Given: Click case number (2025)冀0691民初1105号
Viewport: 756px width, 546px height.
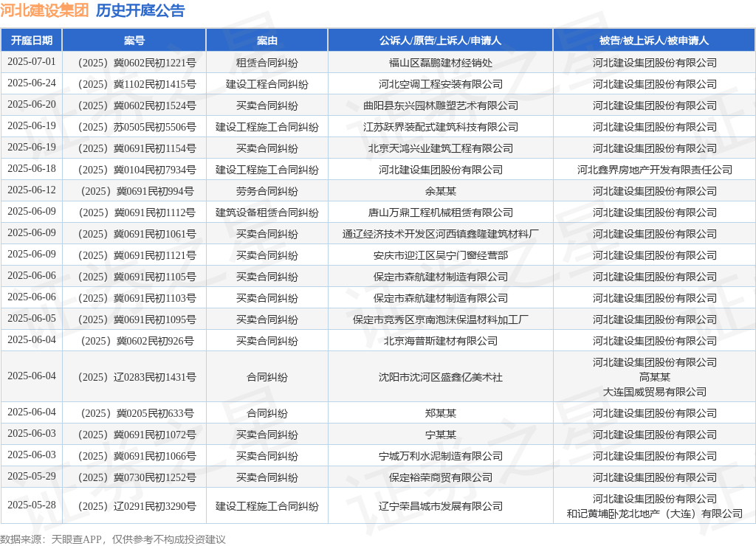Looking at the screenshot, I should tap(137, 277).
